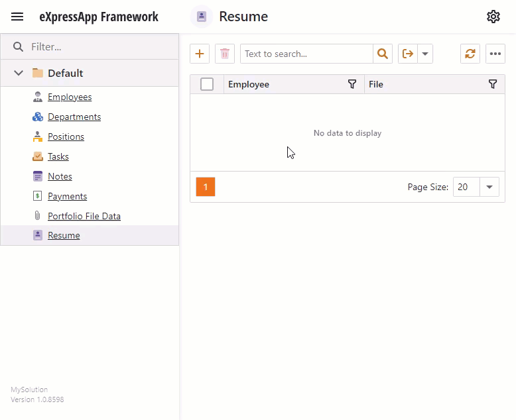
Task: Go to page 1
Action: point(206,187)
